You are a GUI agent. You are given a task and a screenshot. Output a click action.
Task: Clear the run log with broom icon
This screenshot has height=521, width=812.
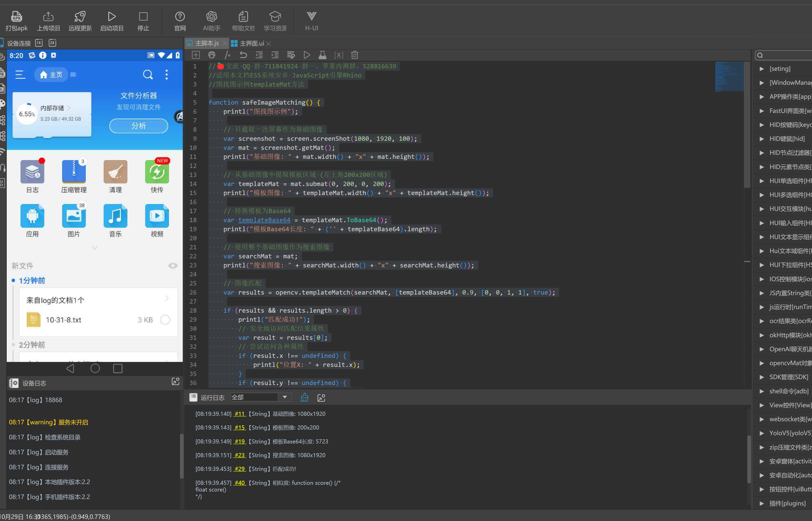pos(304,397)
